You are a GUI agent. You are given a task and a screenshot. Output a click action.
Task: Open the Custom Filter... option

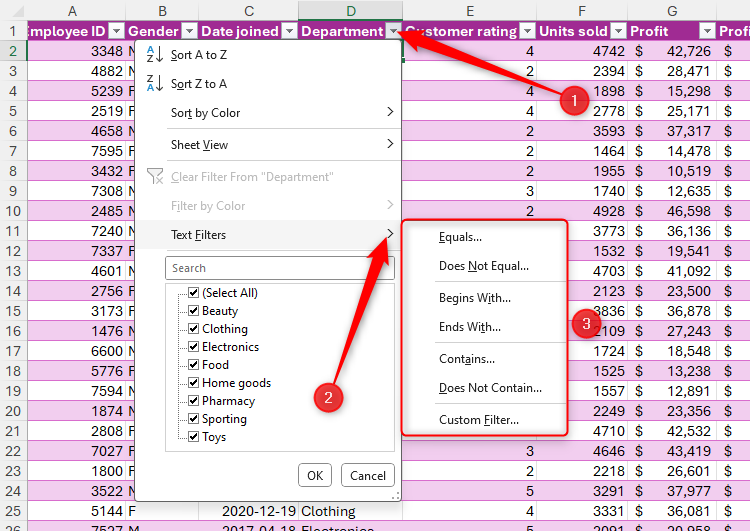pos(478,420)
